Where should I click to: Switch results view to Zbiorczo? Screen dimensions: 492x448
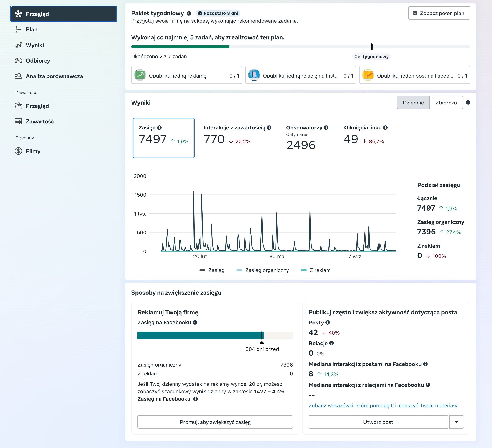point(446,102)
